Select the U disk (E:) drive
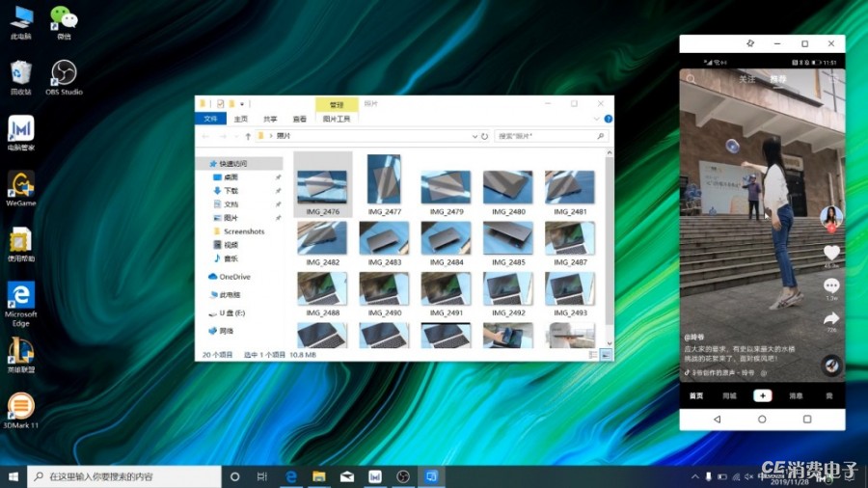Screen dimensions: 868x488 point(227,313)
